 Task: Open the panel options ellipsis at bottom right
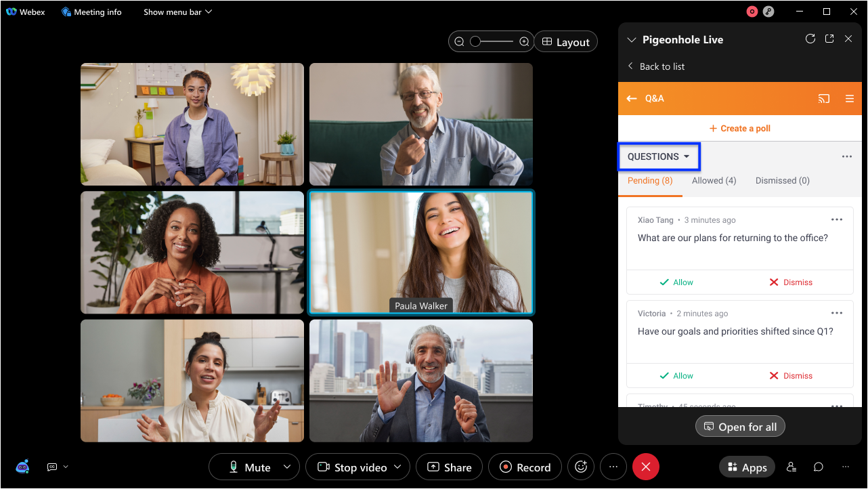point(846,467)
